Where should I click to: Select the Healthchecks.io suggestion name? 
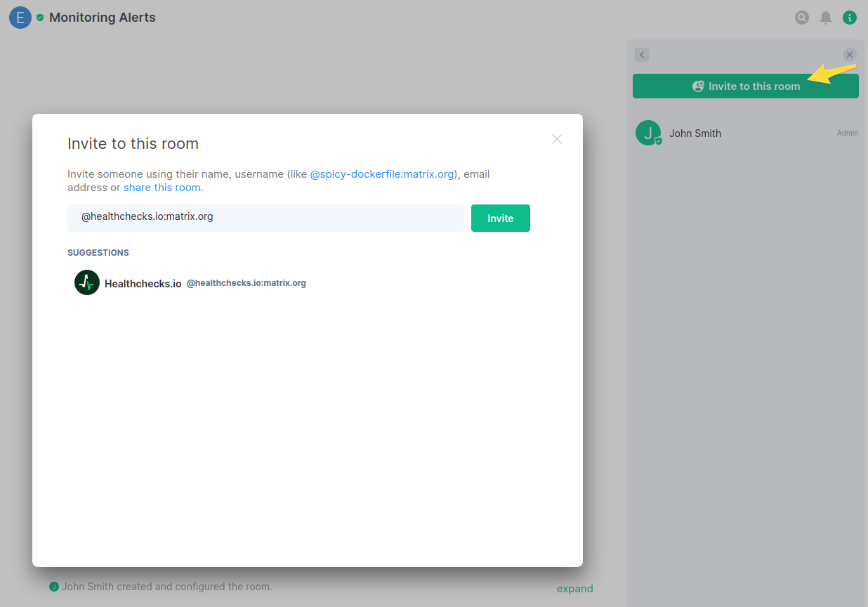[143, 284]
